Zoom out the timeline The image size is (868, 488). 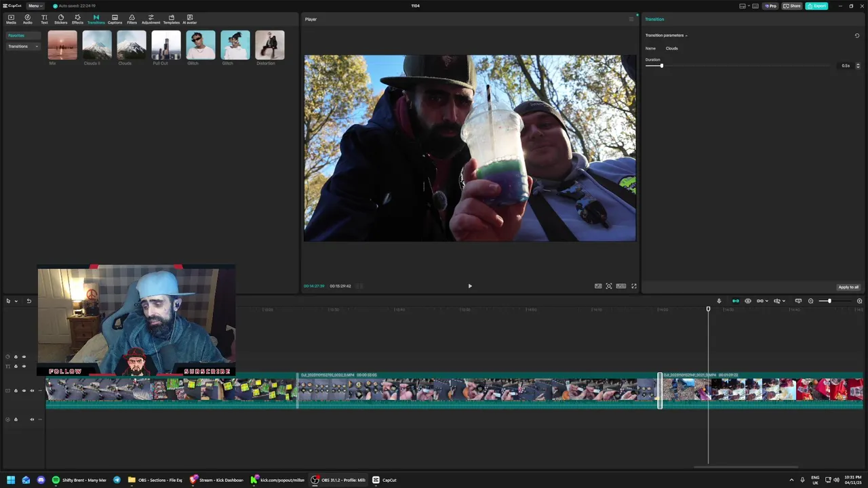coord(810,301)
